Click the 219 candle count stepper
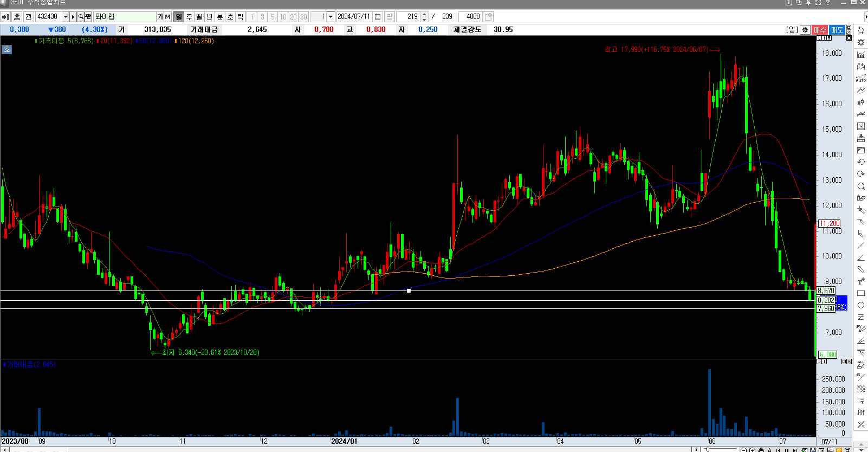 pyautogui.click(x=424, y=17)
